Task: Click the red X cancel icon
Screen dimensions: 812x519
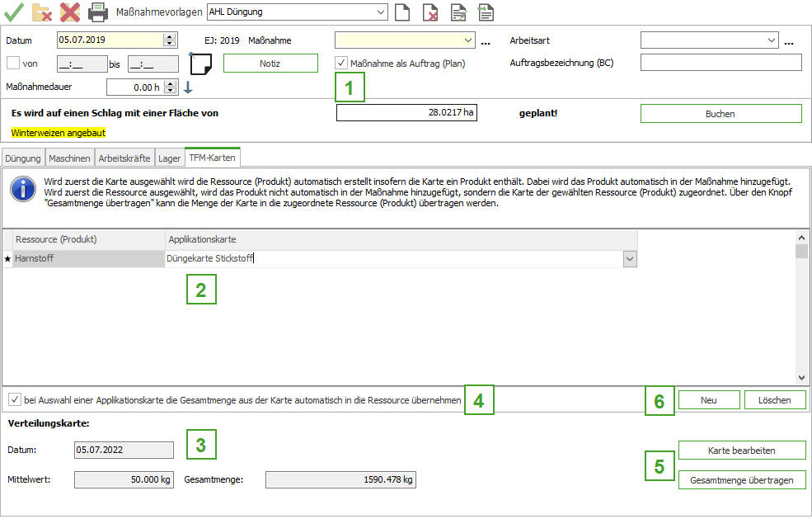Action: tap(70, 12)
